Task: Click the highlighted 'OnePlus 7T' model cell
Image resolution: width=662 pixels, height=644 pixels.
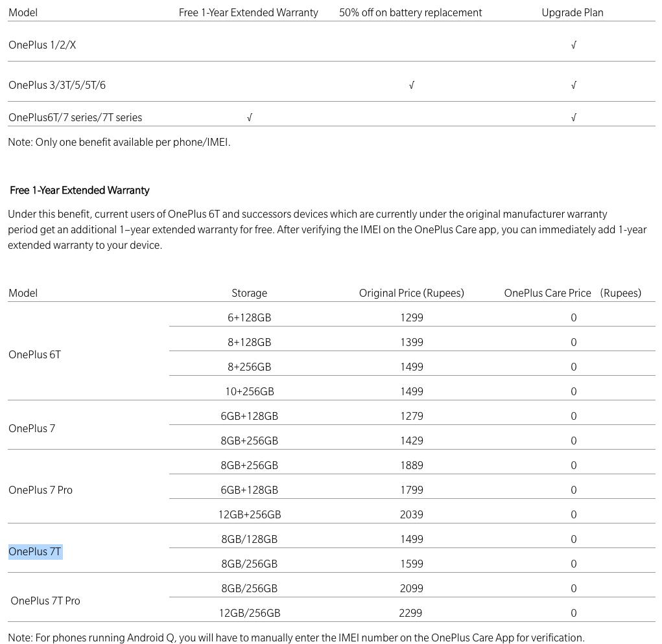Action: click(36, 551)
